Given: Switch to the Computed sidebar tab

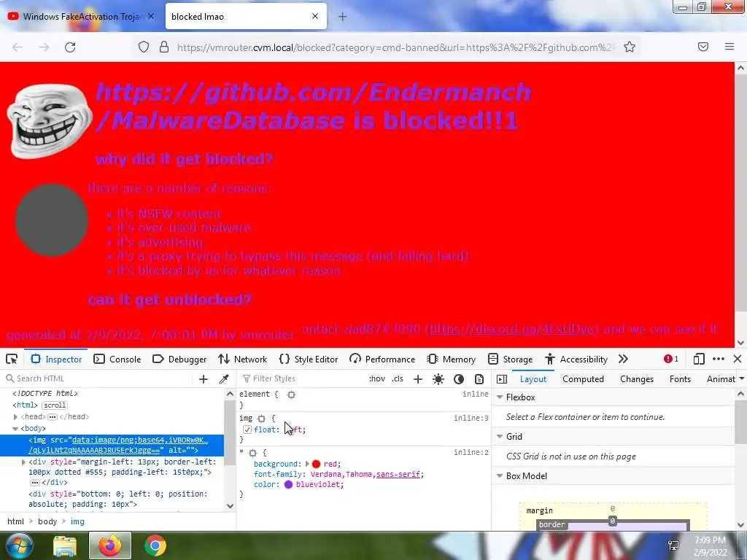Looking at the screenshot, I should click(583, 379).
